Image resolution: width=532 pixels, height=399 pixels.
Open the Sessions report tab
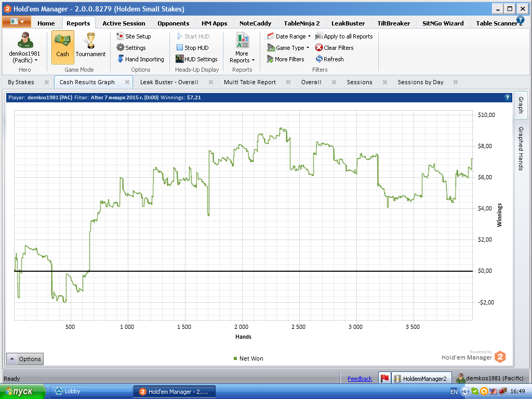(x=360, y=82)
